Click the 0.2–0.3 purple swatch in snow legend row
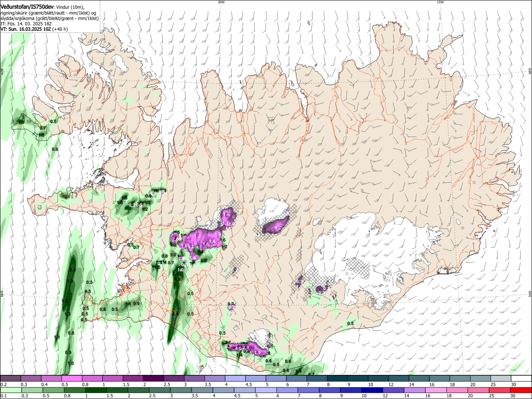The image size is (532, 399). click(x=10, y=378)
